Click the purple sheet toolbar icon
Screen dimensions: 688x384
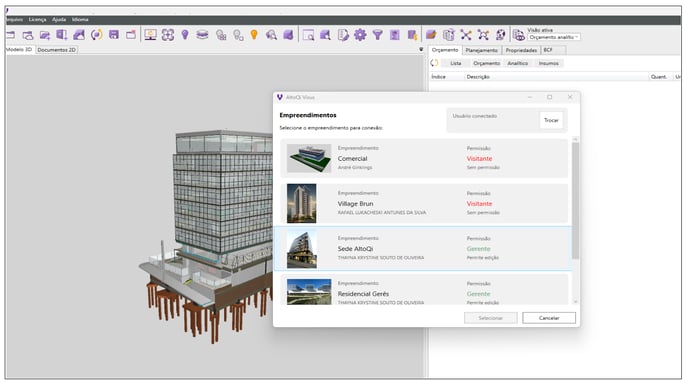pos(394,35)
